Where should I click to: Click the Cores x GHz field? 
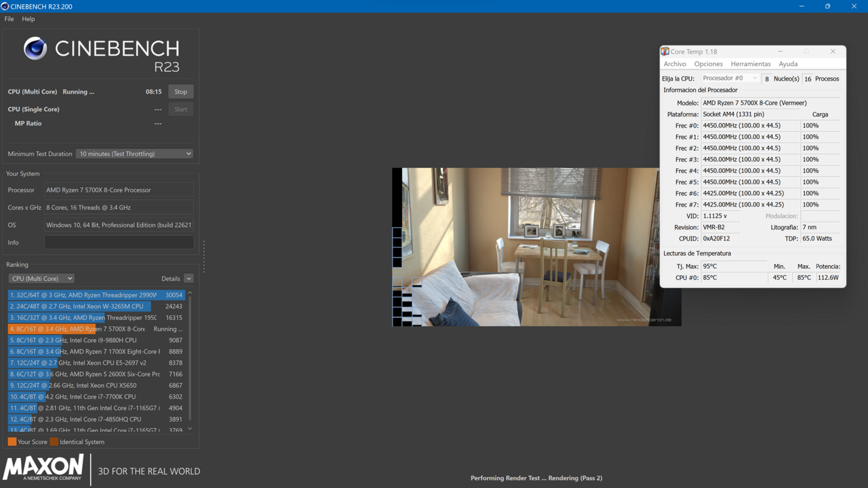point(119,207)
